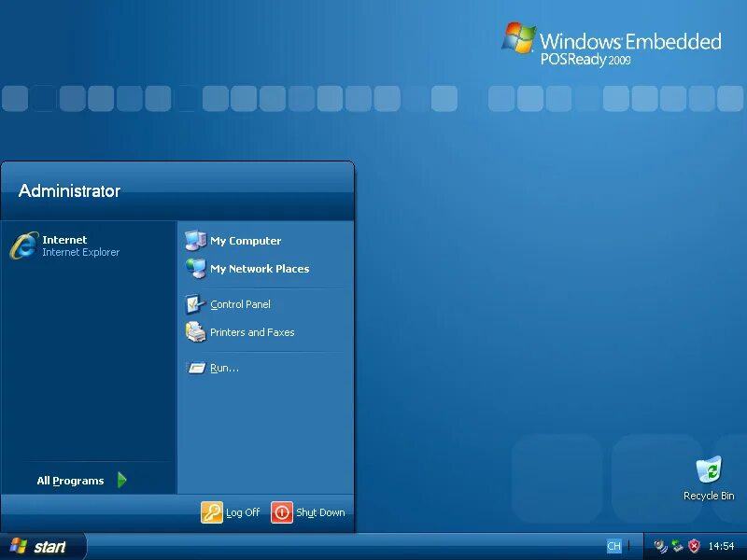Click the Administrator user name header
This screenshot has height=560, width=747.
point(69,191)
